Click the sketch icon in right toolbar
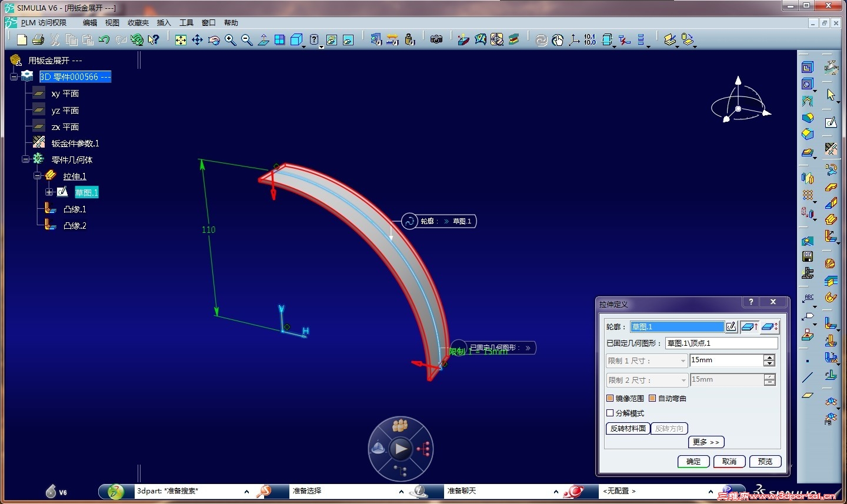Viewport: 847px width, 504px height. coord(831,122)
